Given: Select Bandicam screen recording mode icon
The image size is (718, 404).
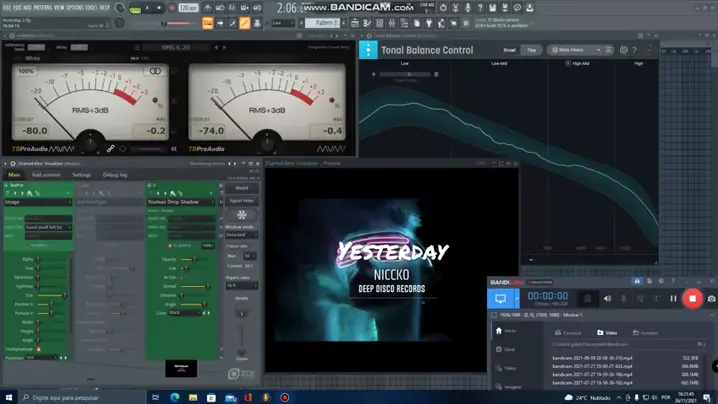Looking at the screenshot, I should click(501, 298).
